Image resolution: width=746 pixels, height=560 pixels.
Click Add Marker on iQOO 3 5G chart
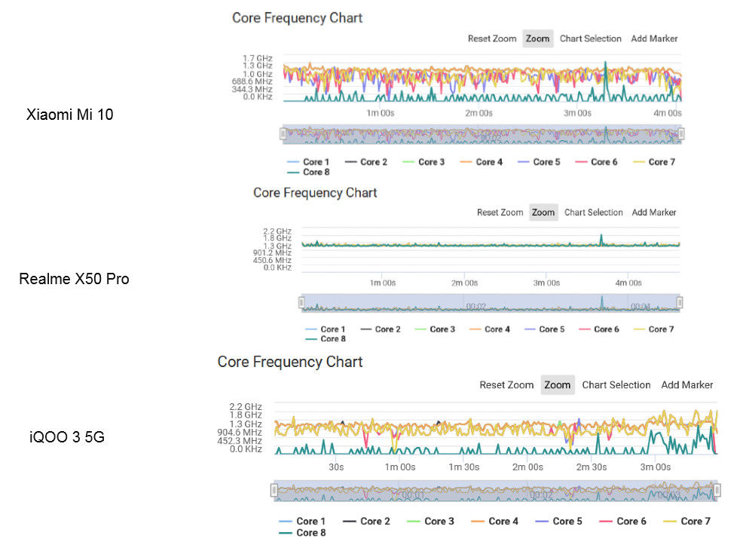click(687, 385)
